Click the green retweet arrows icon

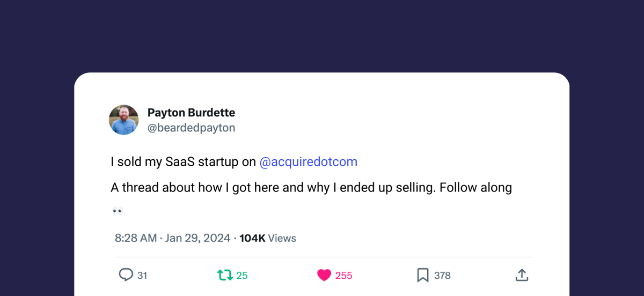coord(225,275)
